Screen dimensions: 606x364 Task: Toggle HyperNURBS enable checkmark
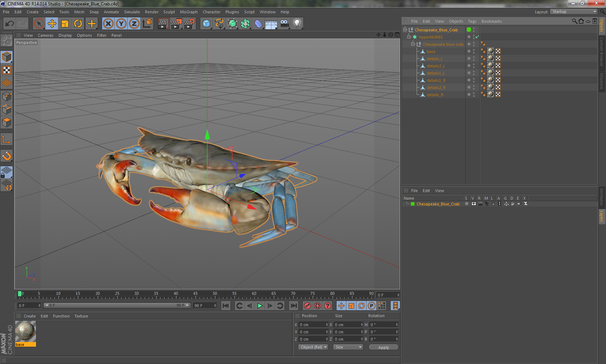(x=477, y=37)
